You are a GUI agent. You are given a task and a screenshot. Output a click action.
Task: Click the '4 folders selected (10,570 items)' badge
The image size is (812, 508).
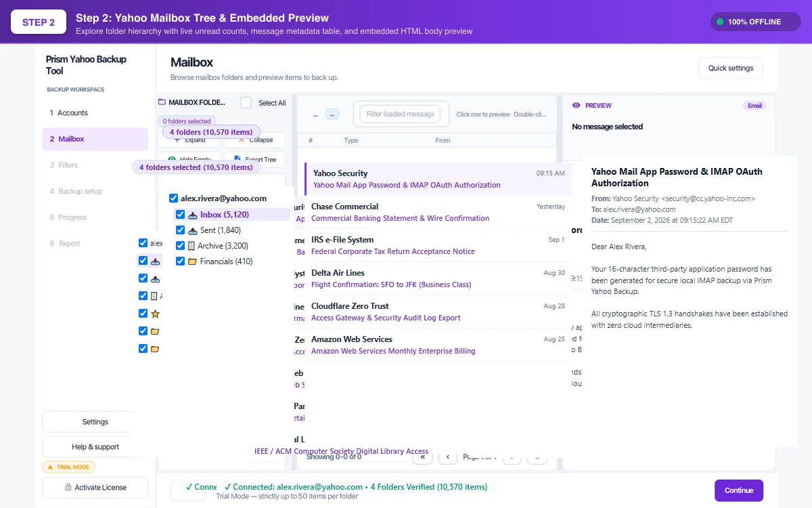196,167
